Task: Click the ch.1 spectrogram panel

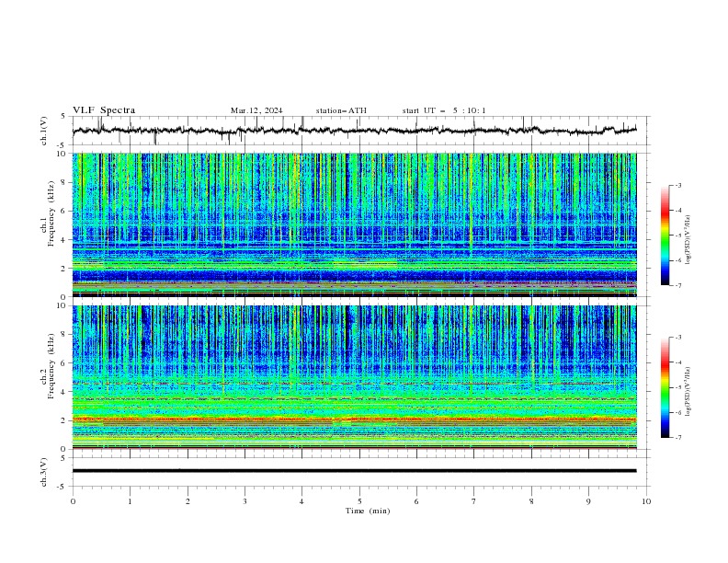Action: (x=354, y=224)
